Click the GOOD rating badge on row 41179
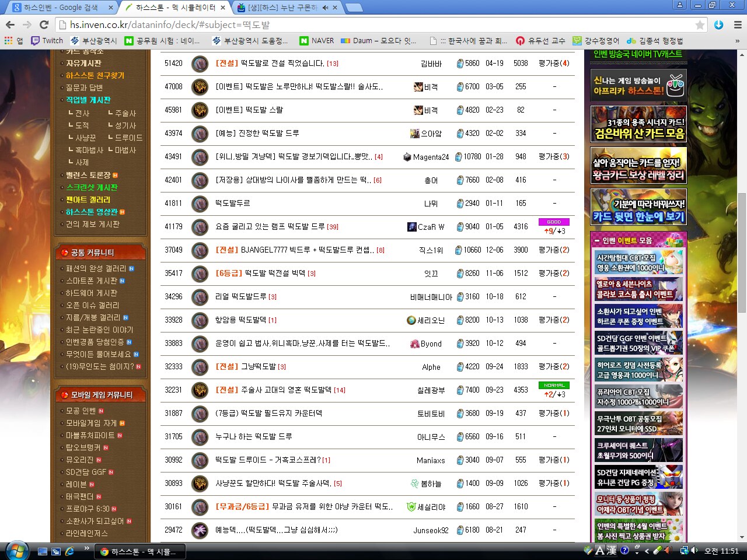 click(x=554, y=222)
